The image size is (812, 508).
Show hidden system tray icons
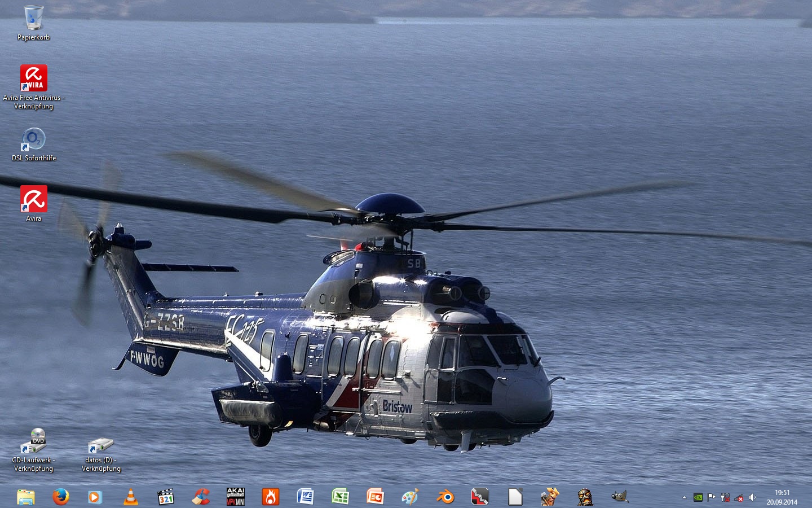[x=684, y=497]
